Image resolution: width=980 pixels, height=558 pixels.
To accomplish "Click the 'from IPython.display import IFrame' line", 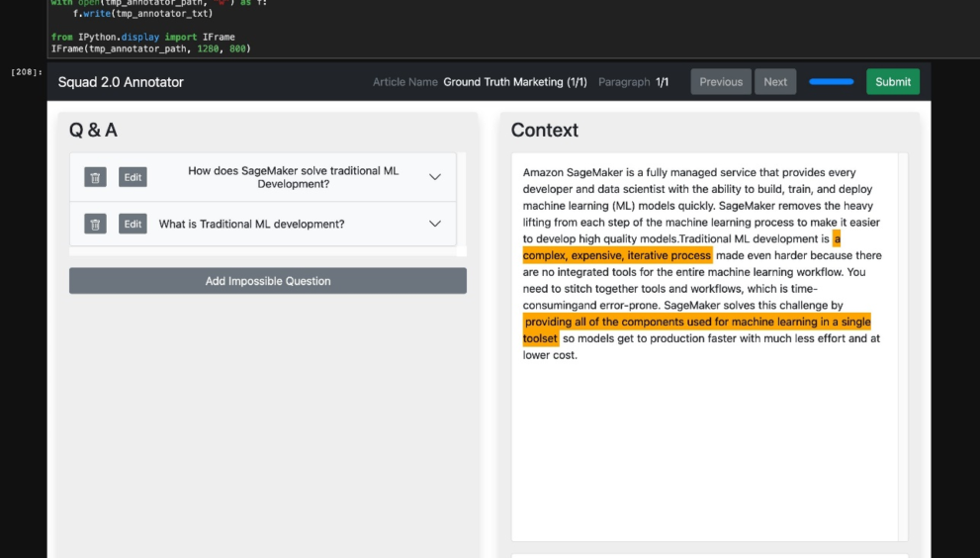I will 143,37.
